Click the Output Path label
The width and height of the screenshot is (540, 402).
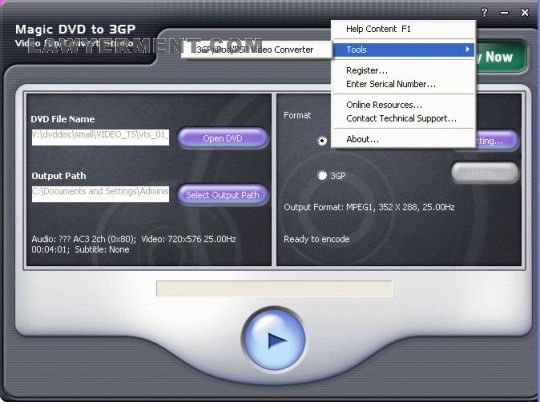click(59, 176)
